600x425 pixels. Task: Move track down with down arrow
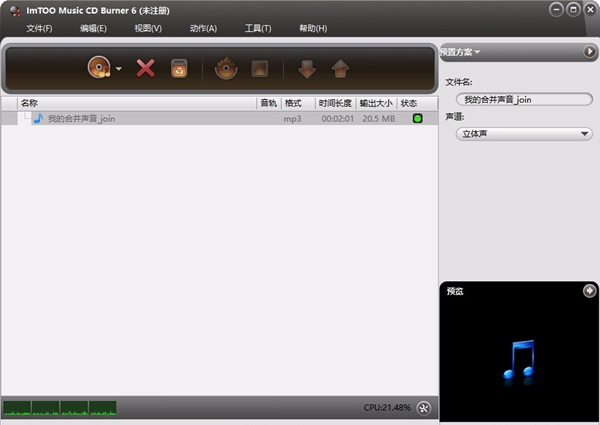pos(307,69)
